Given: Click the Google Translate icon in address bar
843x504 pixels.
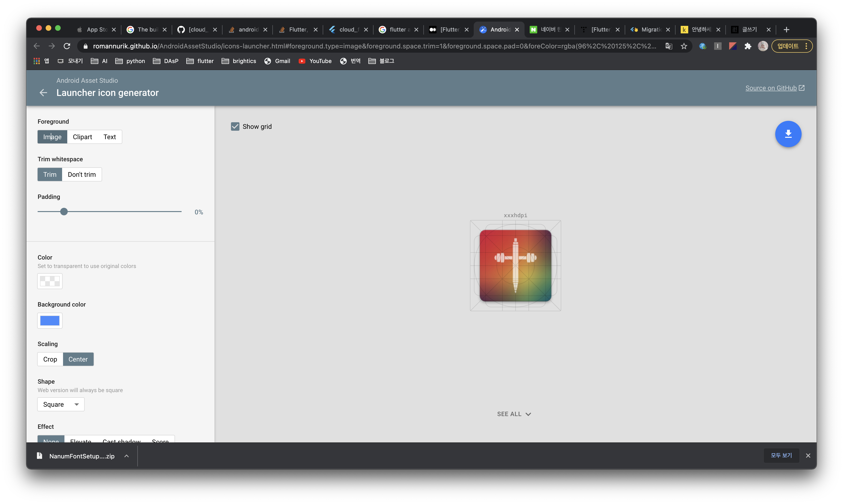Looking at the screenshot, I should click(x=668, y=46).
